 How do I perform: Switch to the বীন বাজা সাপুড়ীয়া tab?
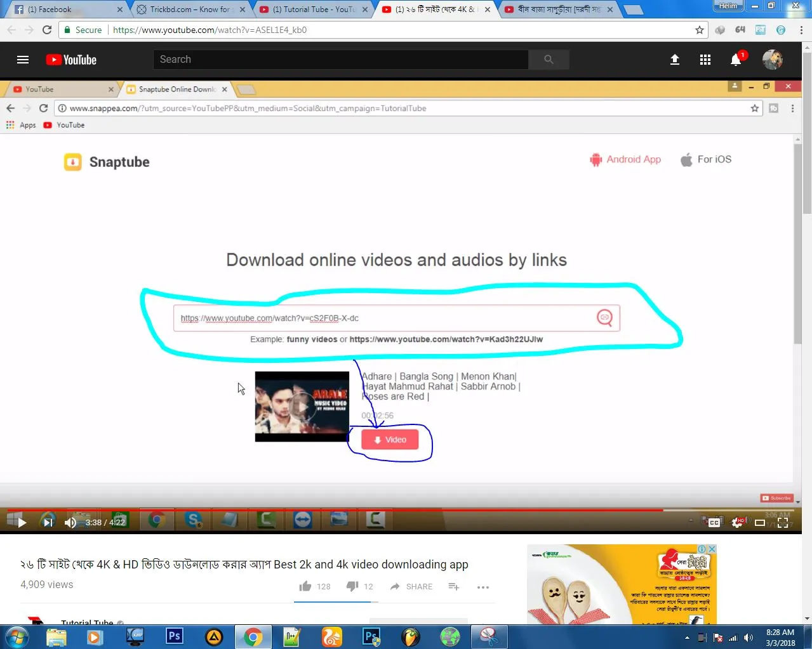(x=559, y=10)
